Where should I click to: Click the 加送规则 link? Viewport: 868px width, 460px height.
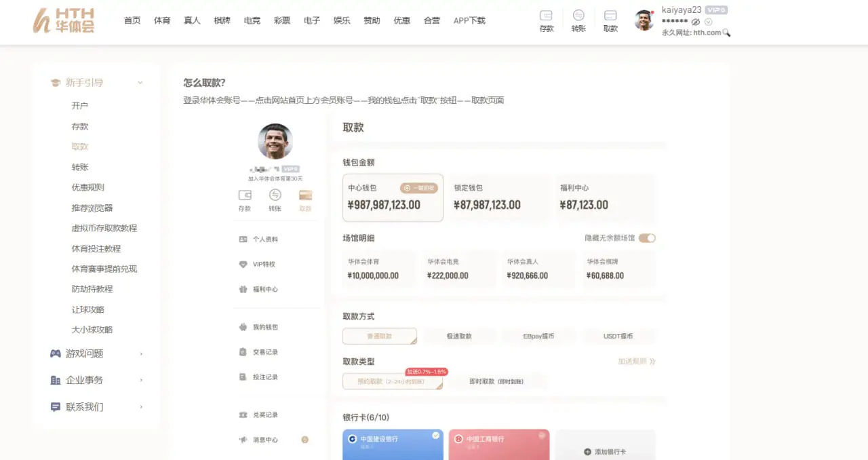pyautogui.click(x=636, y=362)
